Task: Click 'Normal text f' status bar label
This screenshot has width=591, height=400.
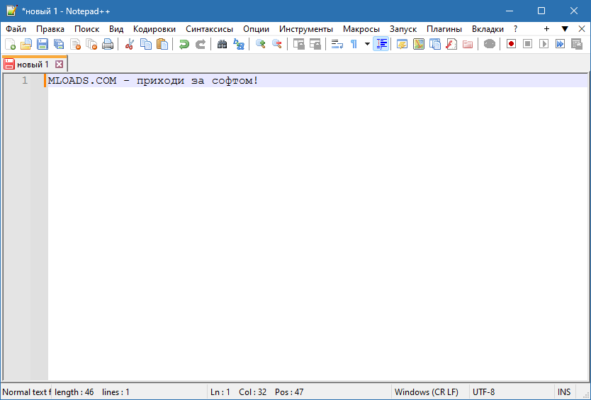Action: 27,392
